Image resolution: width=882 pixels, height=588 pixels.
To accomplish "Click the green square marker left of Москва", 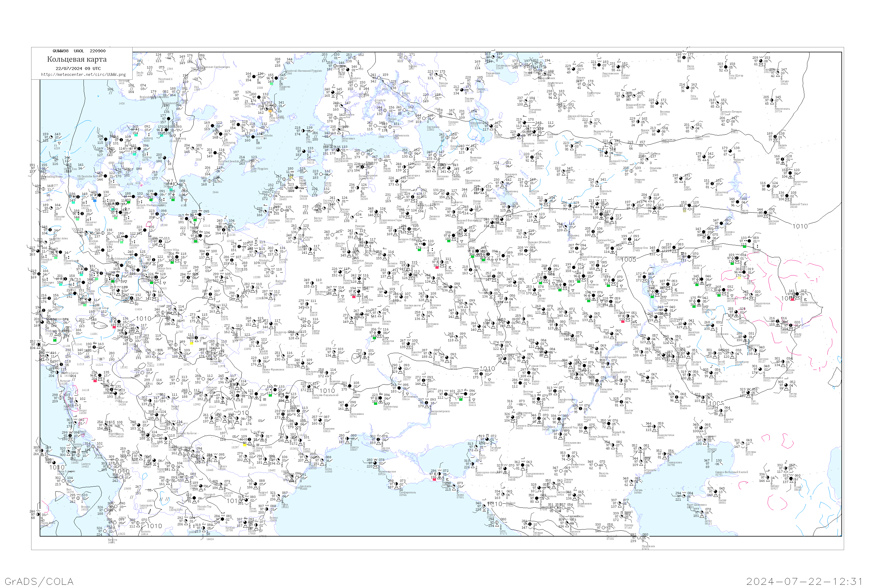I will tap(483, 260).
